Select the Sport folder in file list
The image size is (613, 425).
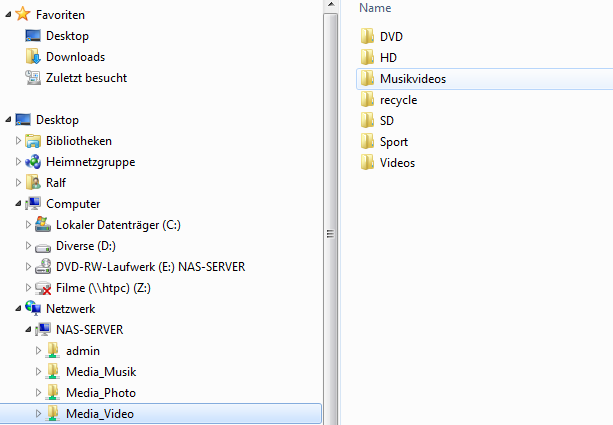pyautogui.click(x=393, y=142)
